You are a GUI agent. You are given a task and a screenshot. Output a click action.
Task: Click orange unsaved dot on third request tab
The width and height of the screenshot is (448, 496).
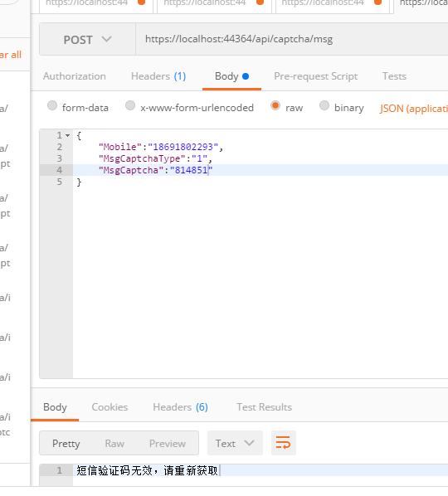coord(377,2)
